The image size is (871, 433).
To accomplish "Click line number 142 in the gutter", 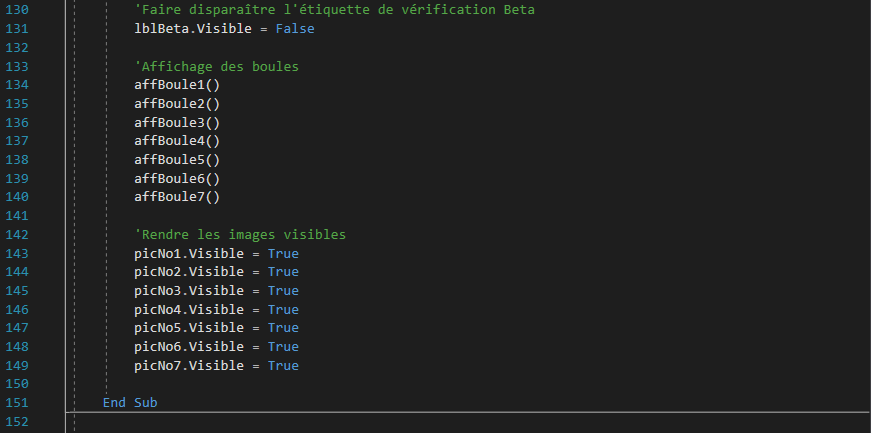I will (17, 235).
